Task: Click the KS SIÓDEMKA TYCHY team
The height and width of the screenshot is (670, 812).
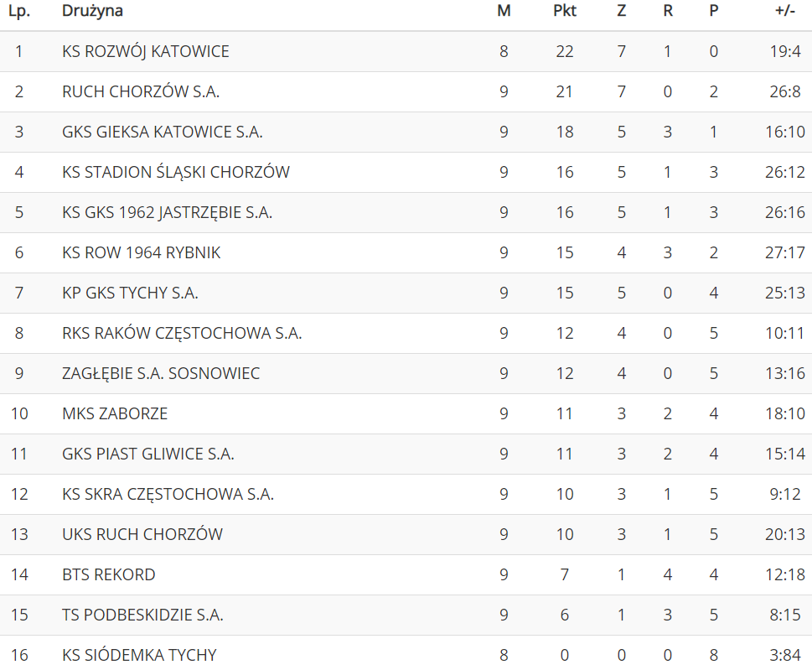Action: (139, 655)
